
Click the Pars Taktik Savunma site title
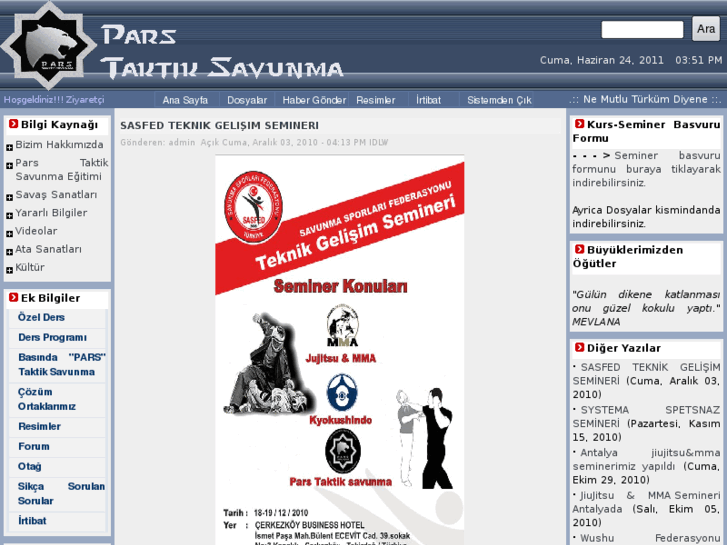222,52
